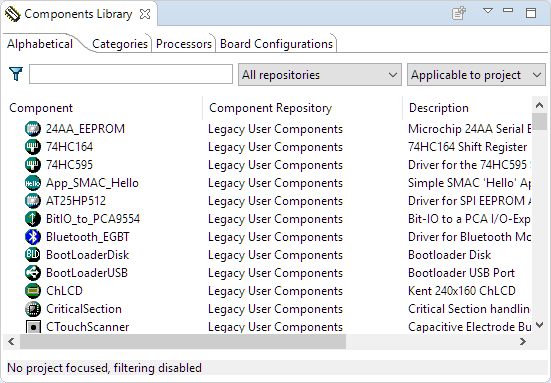The height and width of the screenshot is (383, 551).
Task: Click the CriticalSection component icon
Action: (33, 309)
